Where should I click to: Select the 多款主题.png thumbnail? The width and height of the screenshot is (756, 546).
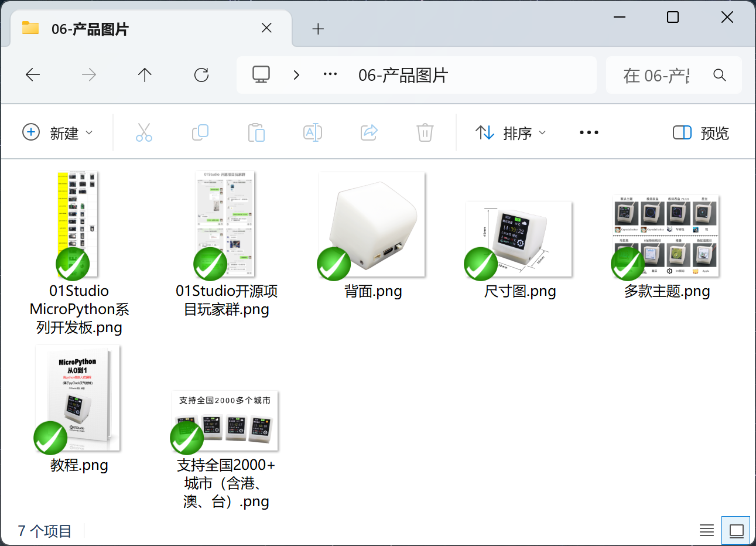[x=666, y=236]
